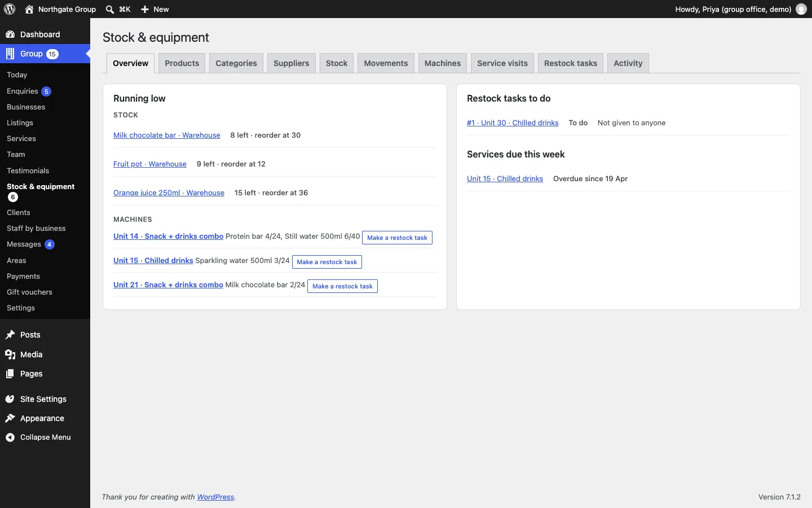Open Unit 21 · Snack + drinks combo

(x=168, y=285)
